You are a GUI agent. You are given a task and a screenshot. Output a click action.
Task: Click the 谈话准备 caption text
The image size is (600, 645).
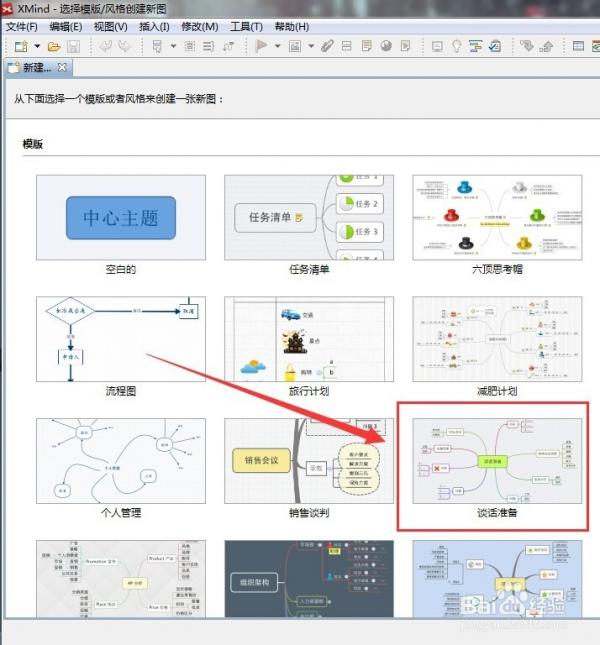(x=497, y=513)
